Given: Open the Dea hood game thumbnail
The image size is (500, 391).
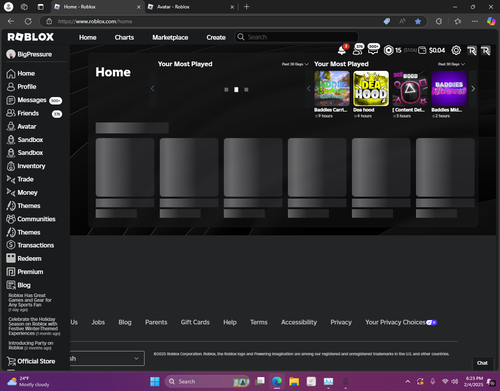Looking at the screenshot, I should click(x=371, y=88).
